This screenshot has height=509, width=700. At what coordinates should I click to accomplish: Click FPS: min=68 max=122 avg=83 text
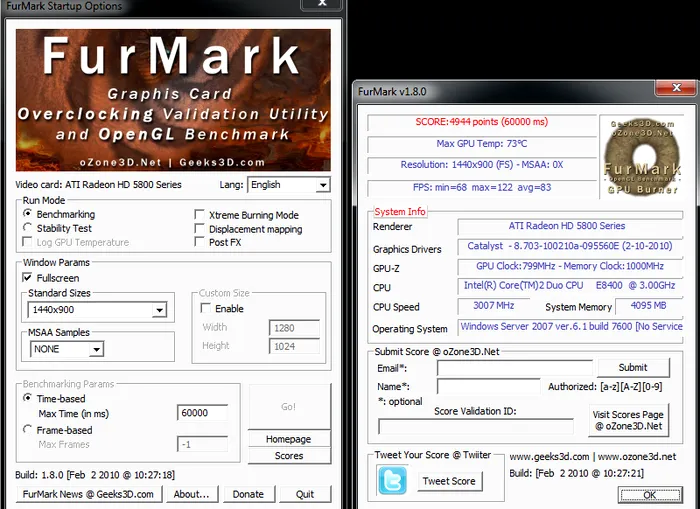pyautogui.click(x=482, y=188)
